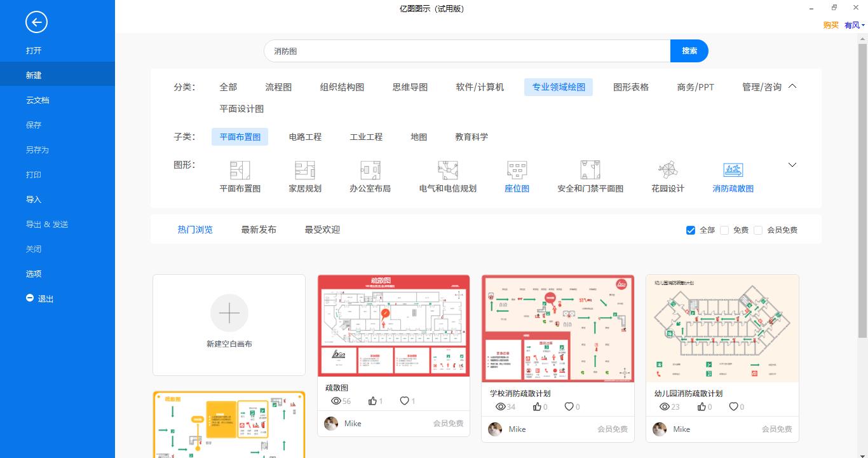The height and width of the screenshot is (458, 868).
Task: Select the 组织结构图 category
Action: click(342, 87)
